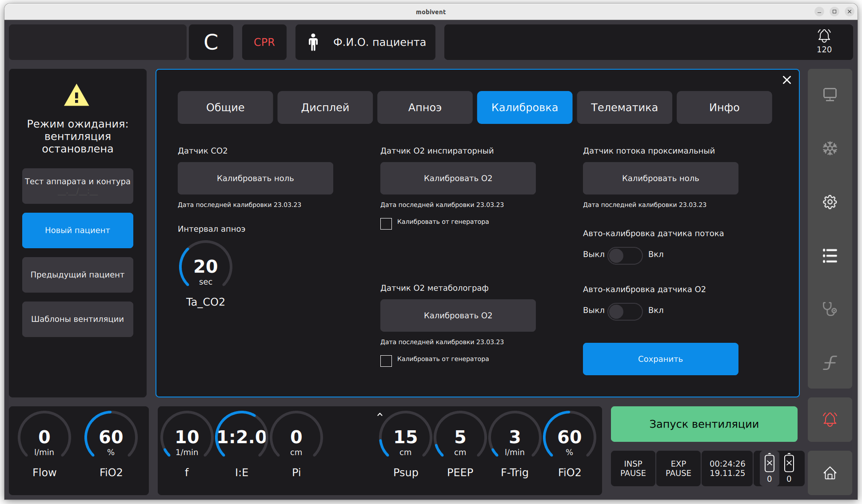Image resolution: width=862 pixels, height=504 pixels.
Task: Click Запуск вентиляции button
Action: point(704,424)
